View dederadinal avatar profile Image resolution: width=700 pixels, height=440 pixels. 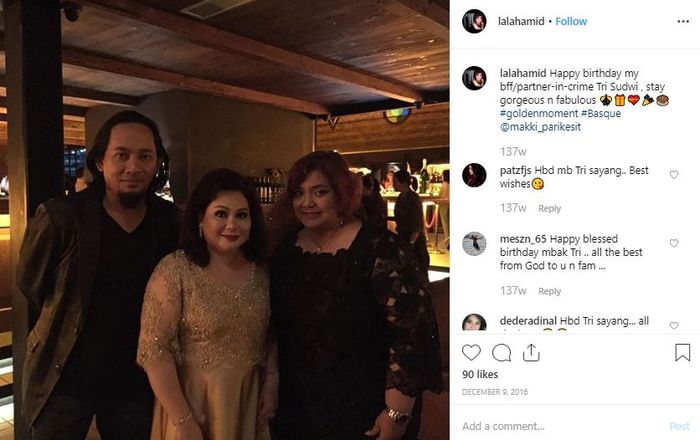click(x=474, y=322)
